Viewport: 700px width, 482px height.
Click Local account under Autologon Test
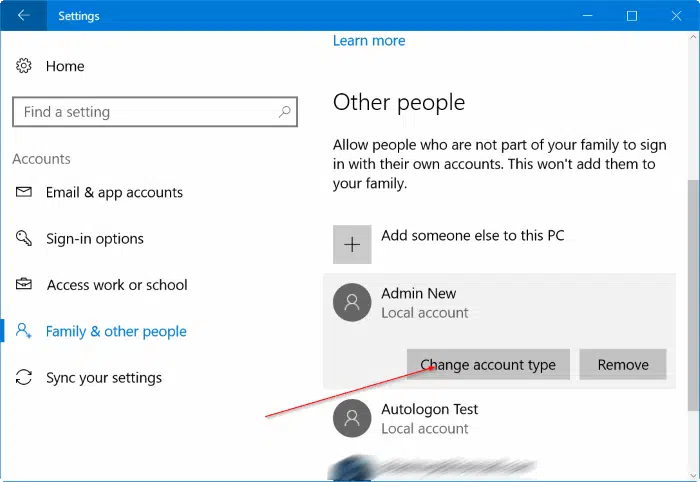pos(425,428)
